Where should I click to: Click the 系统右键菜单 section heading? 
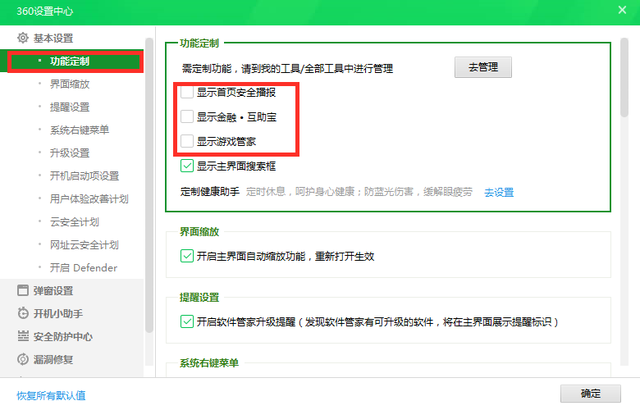click(x=209, y=363)
